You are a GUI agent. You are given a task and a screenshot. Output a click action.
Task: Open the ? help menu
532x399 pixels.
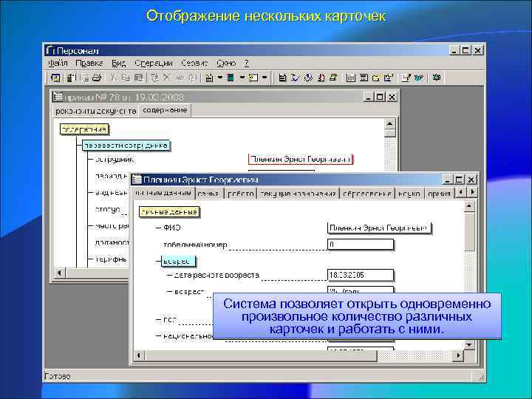(247, 63)
